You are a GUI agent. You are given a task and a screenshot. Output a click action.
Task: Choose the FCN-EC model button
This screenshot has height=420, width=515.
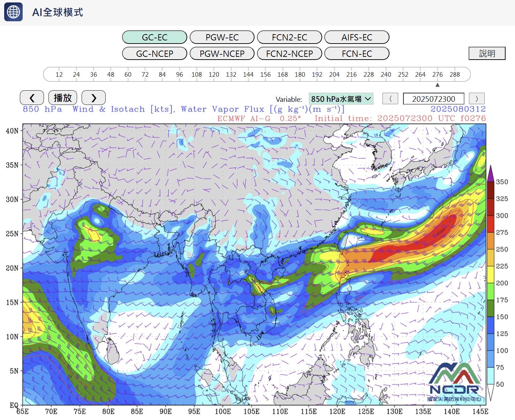pos(357,54)
